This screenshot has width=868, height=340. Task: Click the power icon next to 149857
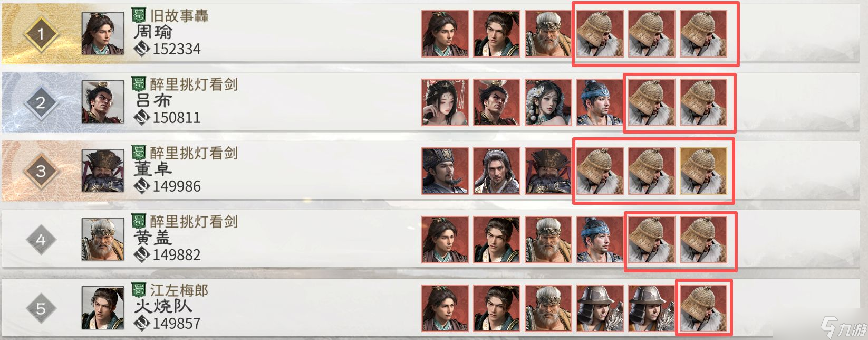[142, 323]
